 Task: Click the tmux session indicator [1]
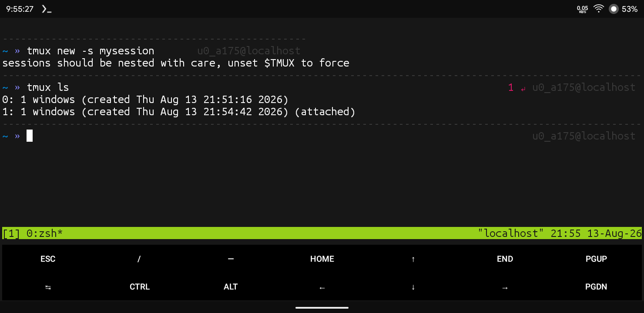click(x=11, y=233)
